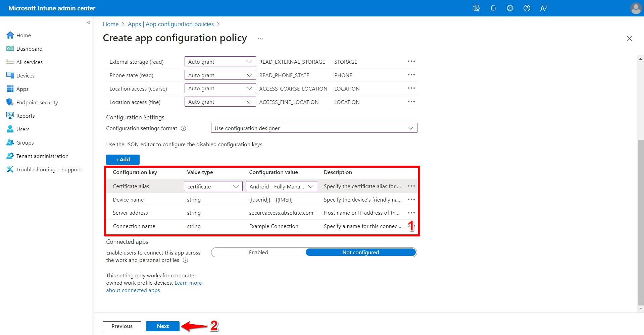Image resolution: width=644 pixels, height=335 pixels.
Task: Open the settings gear in the top bar
Action: point(510,8)
